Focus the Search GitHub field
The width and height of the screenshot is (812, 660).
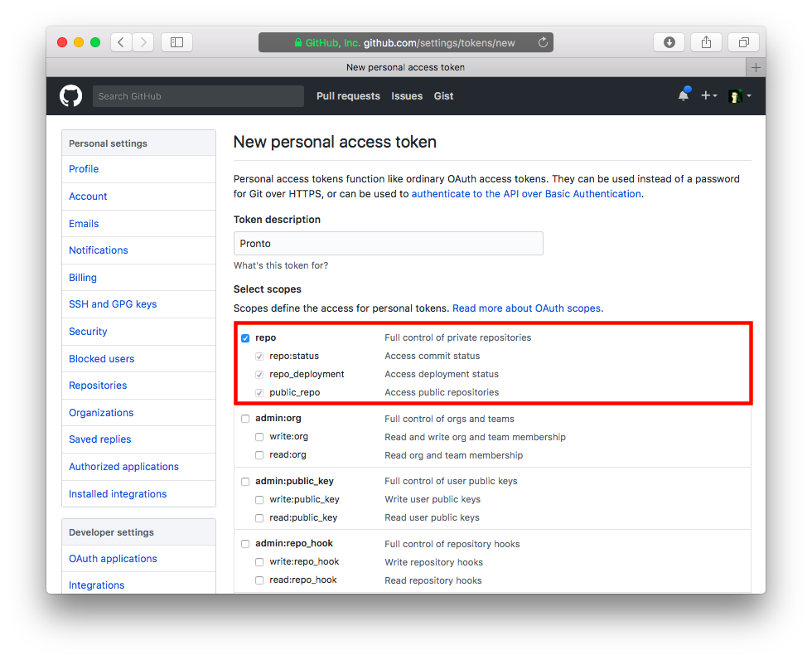click(198, 96)
